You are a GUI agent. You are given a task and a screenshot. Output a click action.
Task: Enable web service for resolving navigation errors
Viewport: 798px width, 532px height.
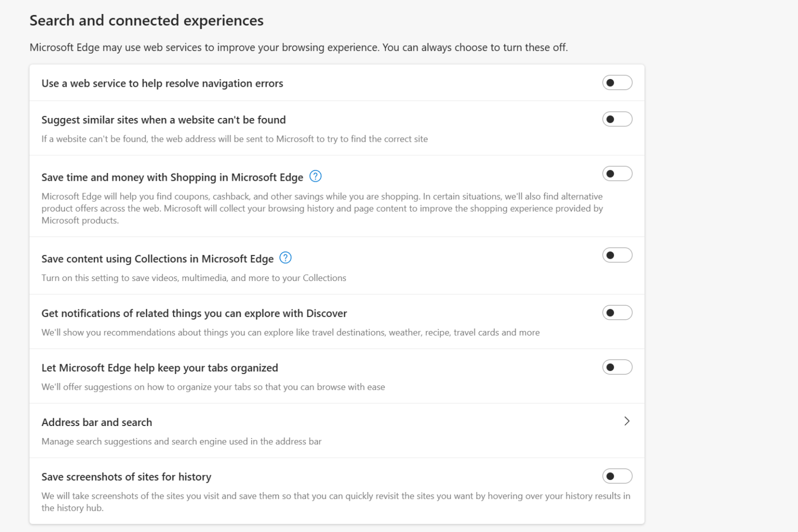pos(617,83)
